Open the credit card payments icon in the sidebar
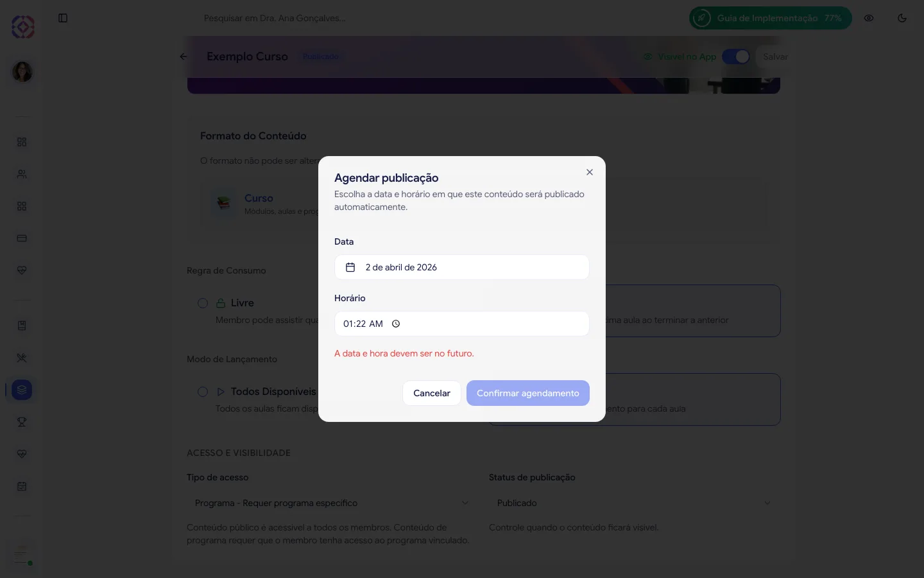The height and width of the screenshot is (578, 924). [22, 238]
